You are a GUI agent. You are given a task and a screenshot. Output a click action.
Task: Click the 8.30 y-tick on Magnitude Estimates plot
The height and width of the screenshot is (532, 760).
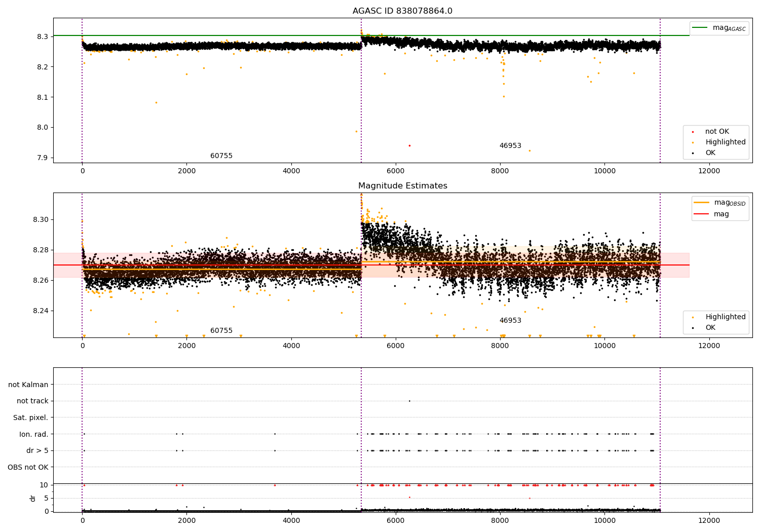point(41,220)
